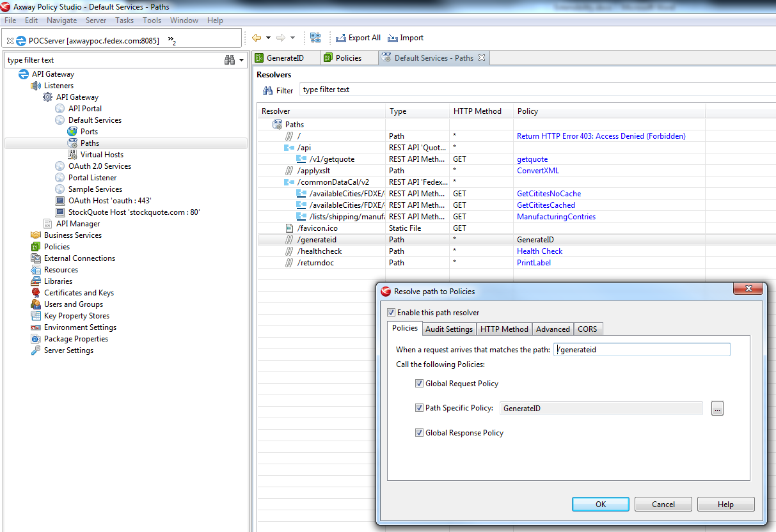Click the OK button in the dialog
Viewport: 776px width, 532px height.
tap(600, 504)
